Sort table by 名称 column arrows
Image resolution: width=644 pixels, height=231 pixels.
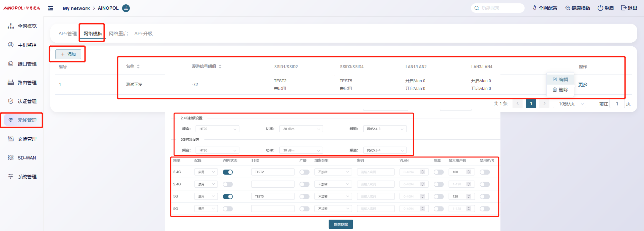point(138,66)
